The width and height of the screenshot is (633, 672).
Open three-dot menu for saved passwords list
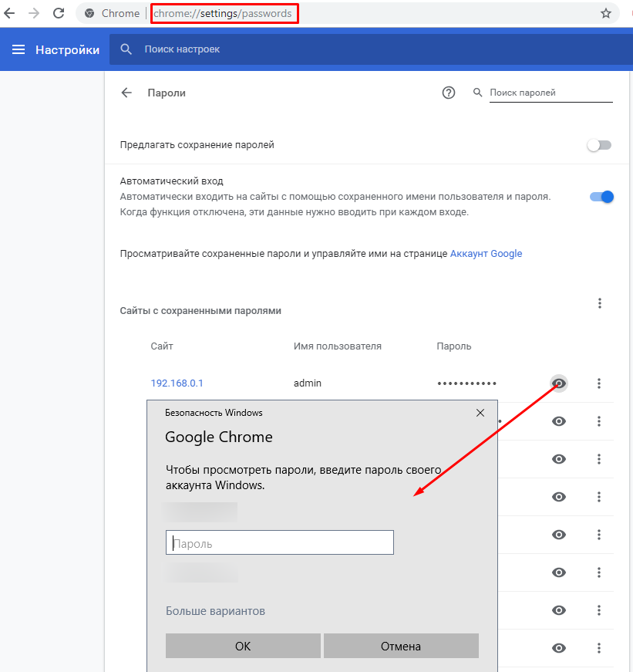[x=599, y=303]
